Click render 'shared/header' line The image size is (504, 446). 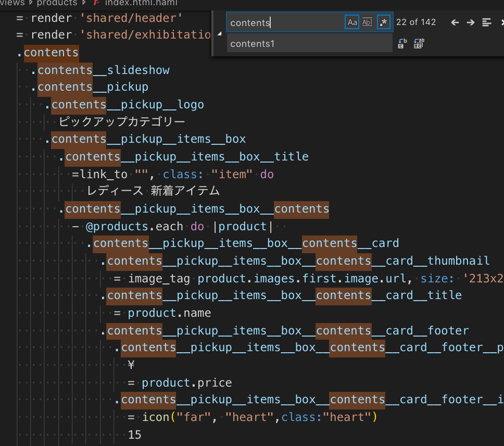click(x=99, y=18)
